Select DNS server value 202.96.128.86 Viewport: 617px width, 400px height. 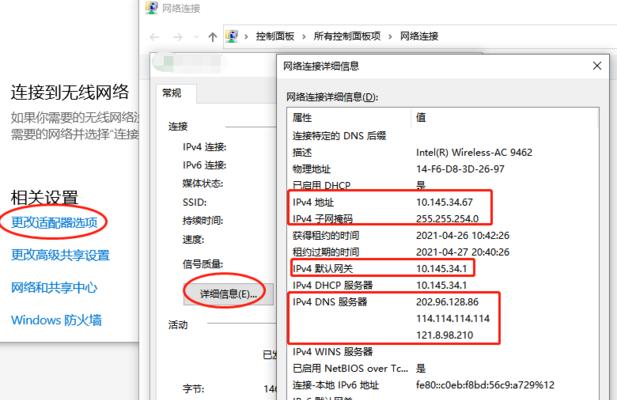click(x=447, y=302)
